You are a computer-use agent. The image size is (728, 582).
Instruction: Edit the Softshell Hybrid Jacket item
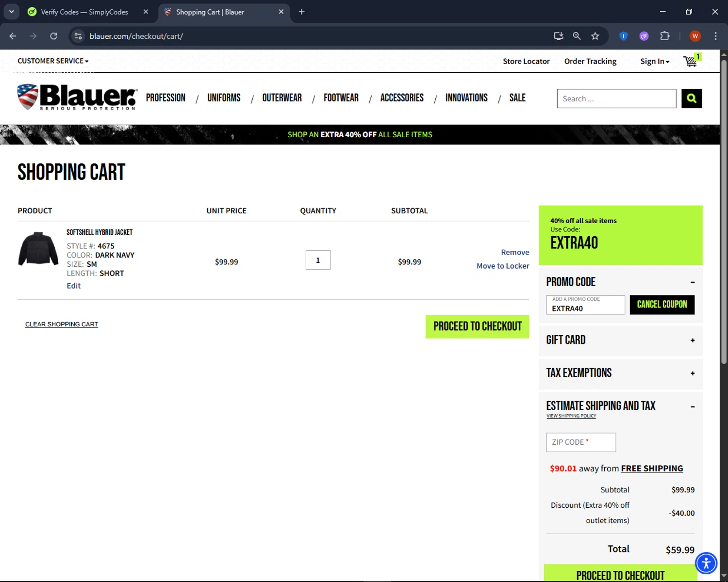74,286
